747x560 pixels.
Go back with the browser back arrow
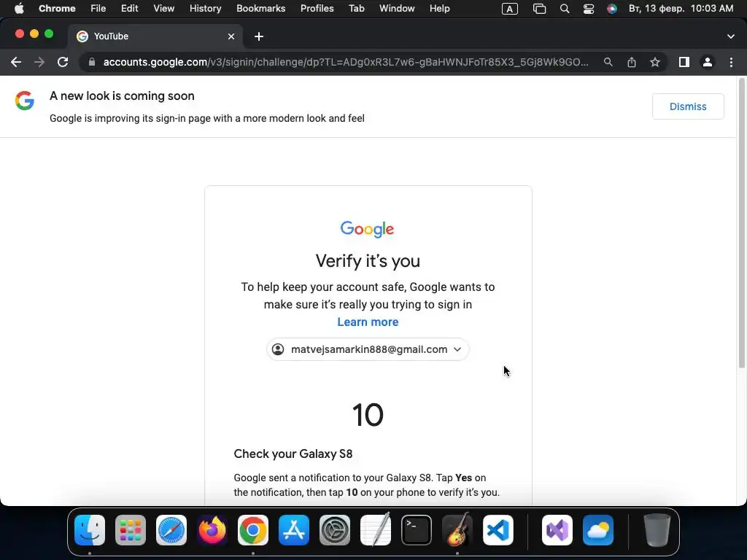coord(16,63)
